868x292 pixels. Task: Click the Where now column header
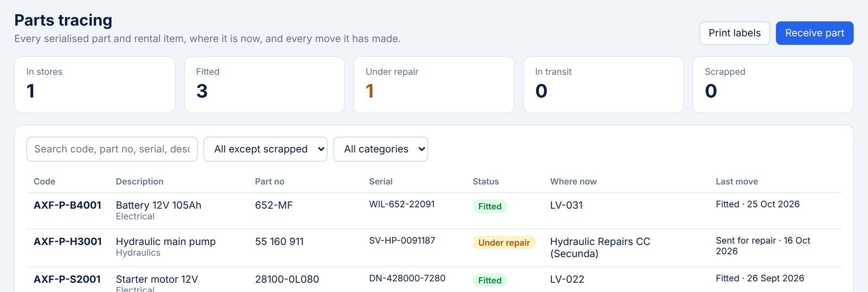tap(573, 181)
